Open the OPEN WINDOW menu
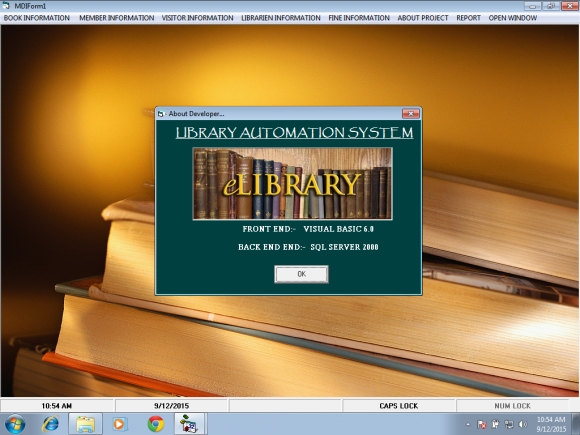 513,18
